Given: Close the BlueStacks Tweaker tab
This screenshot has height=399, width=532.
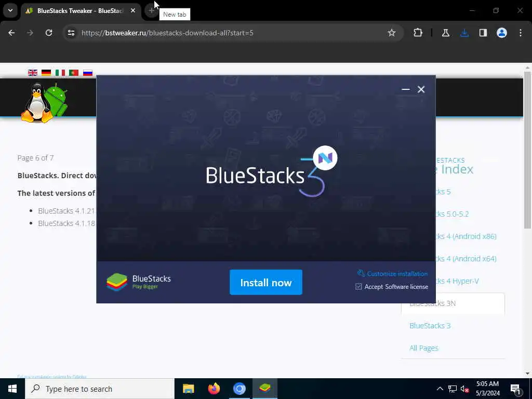Looking at the screenshot, I should [133, 10].
